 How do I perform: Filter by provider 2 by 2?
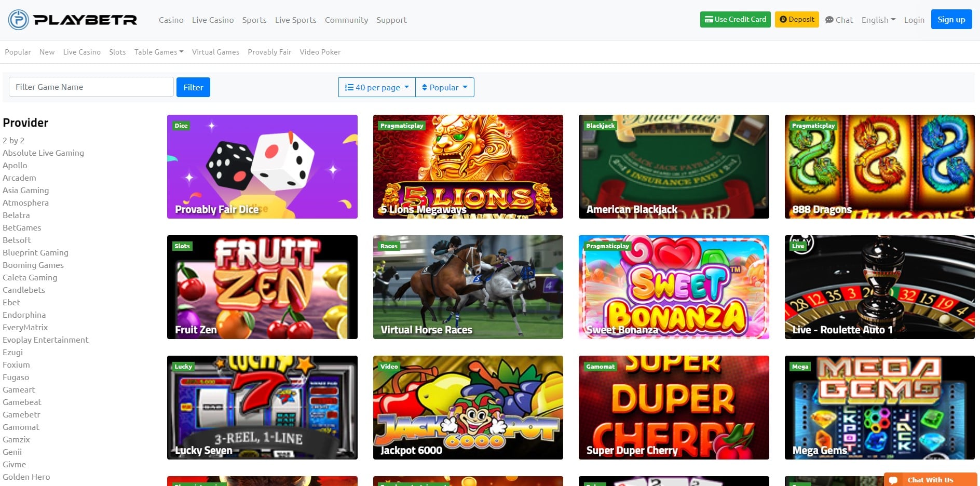[x=13, y=140]
